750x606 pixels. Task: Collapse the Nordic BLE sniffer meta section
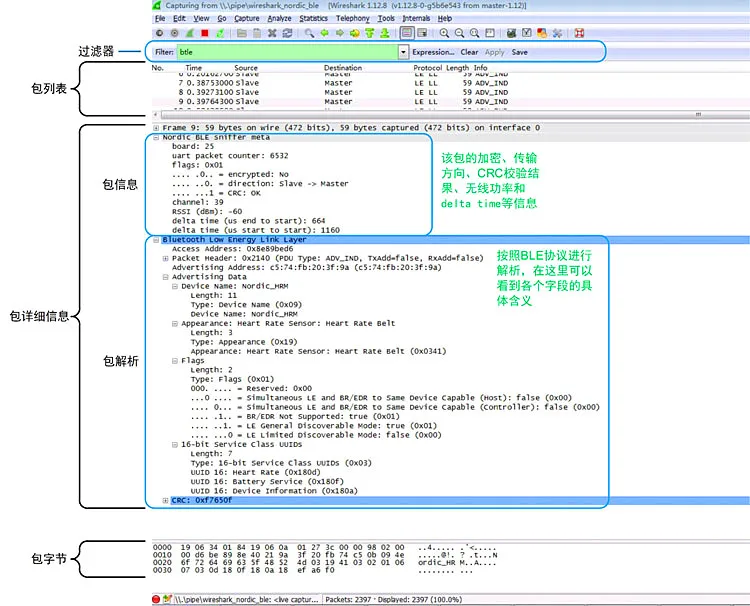pyautogui.click(x=156, y=137)
